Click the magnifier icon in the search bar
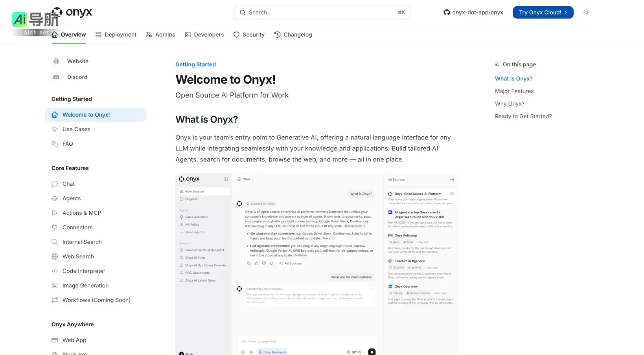The image size is (644, 355). 242,12
